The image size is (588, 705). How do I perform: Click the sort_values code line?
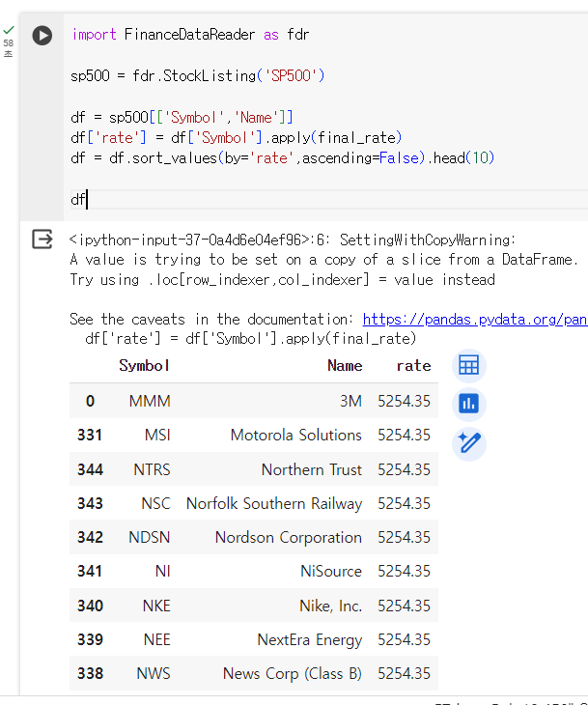tap(282, 158)
